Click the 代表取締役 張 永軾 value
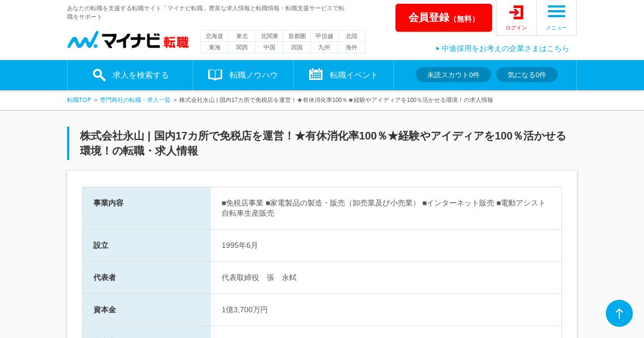The width and height of the screenshot is (644, 338). point(259,277)
